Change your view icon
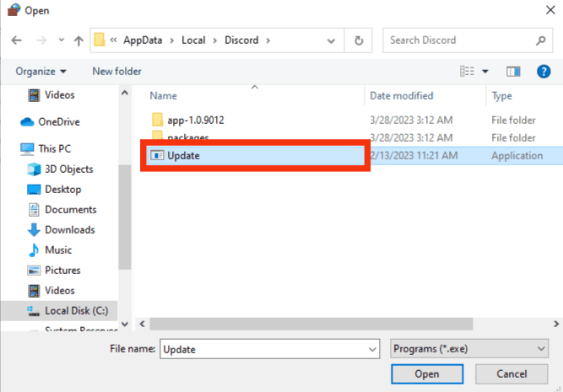The width and height of the screenshot is (563, 392). 467,72
